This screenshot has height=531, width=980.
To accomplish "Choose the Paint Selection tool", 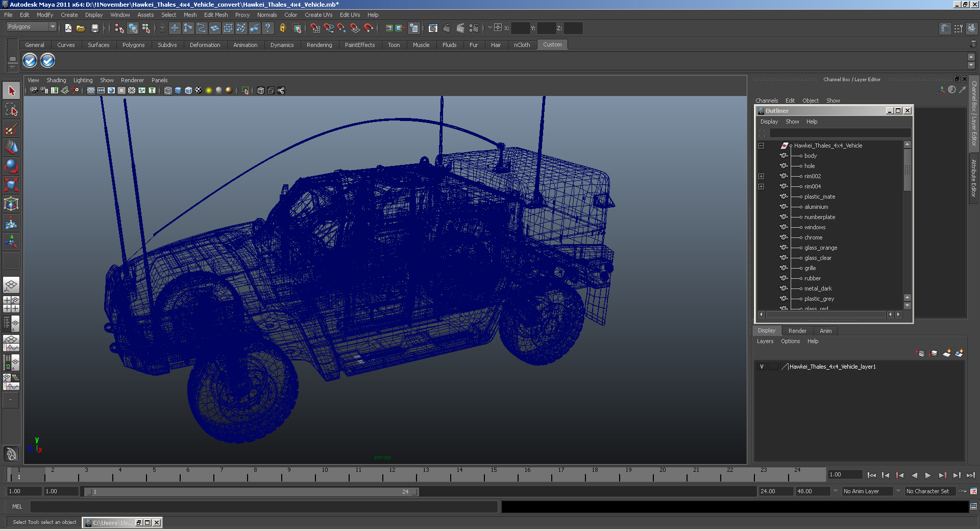I will [11, 129].
